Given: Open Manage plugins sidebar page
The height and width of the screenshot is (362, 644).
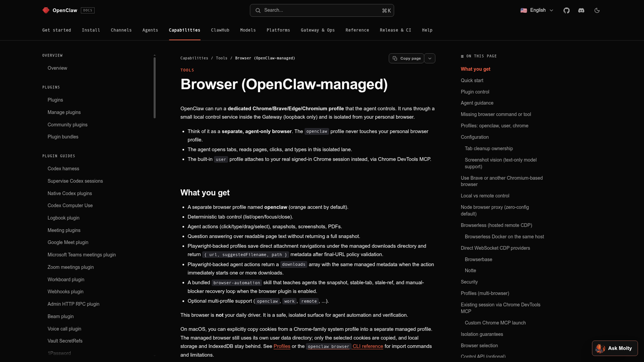Looking at the screenshot, I should 64,112.
